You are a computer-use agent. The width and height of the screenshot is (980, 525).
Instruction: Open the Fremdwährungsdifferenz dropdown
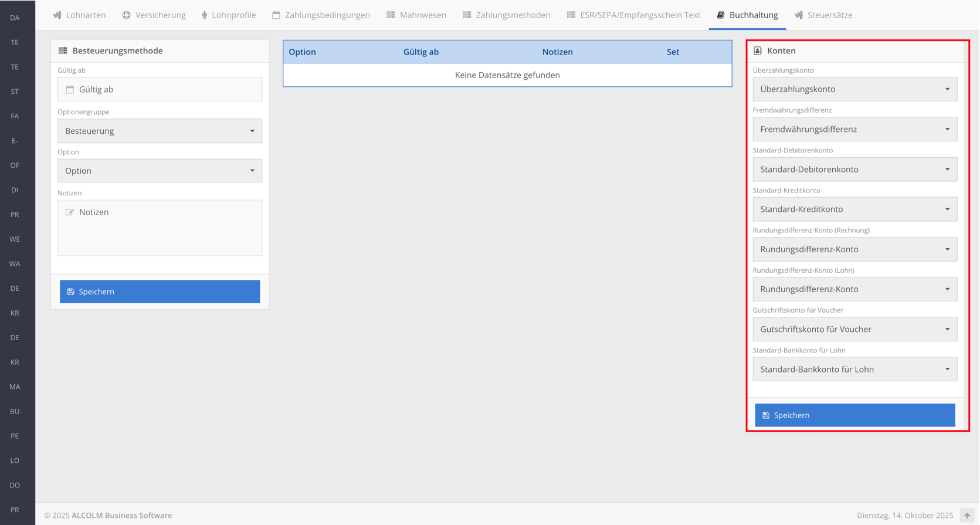click(854, 129)
